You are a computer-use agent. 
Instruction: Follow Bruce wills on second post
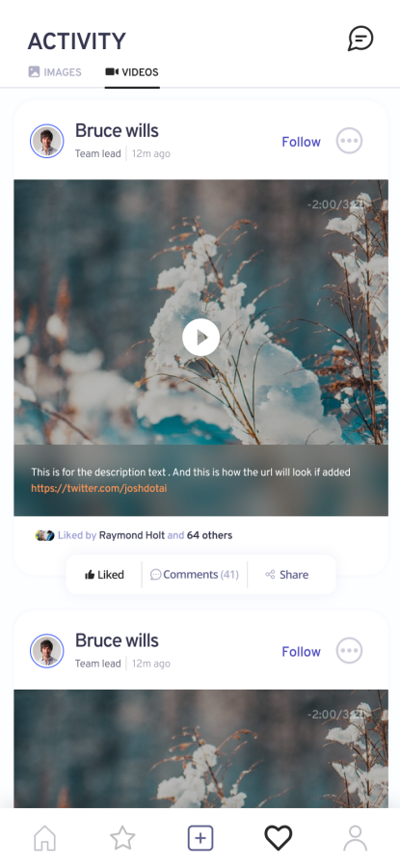click(301, 652)
